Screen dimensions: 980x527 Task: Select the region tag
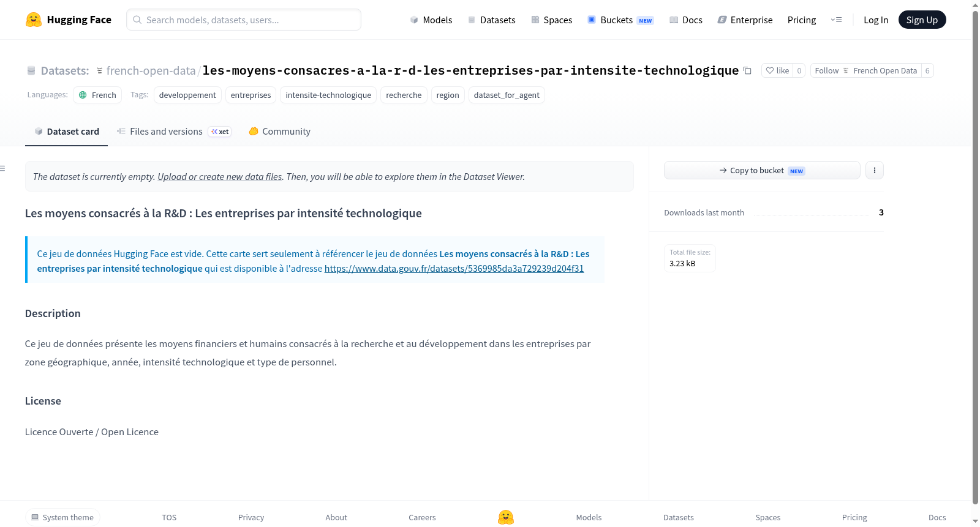coord(448,95)
